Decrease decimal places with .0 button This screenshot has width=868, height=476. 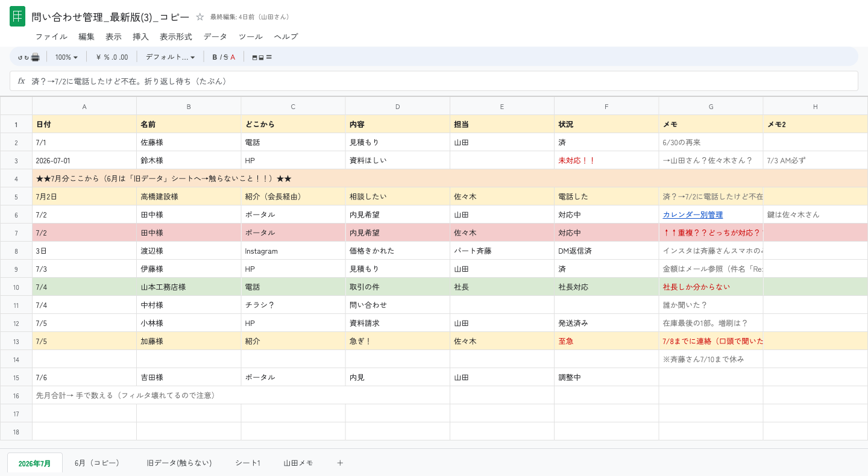point(115,57)
